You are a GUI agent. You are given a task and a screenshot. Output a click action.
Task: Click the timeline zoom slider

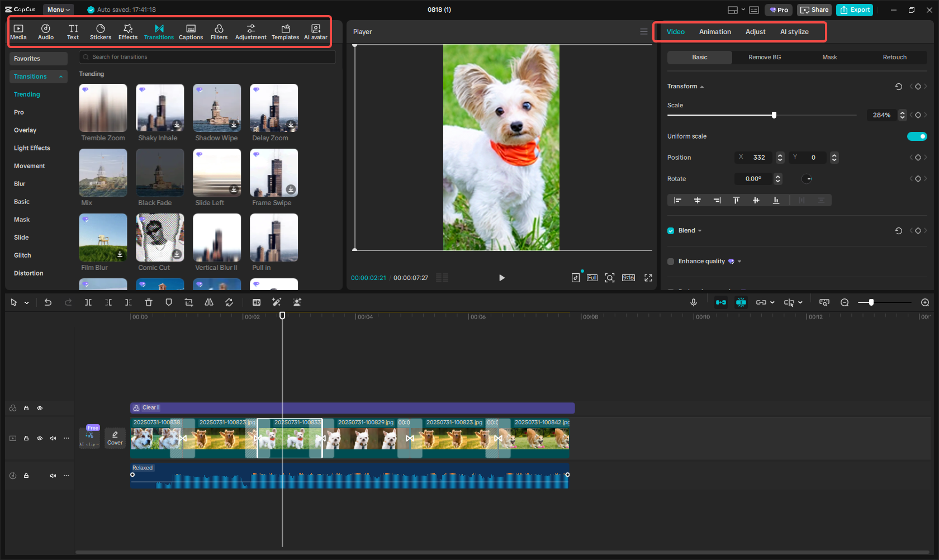(x=885, y=302)
